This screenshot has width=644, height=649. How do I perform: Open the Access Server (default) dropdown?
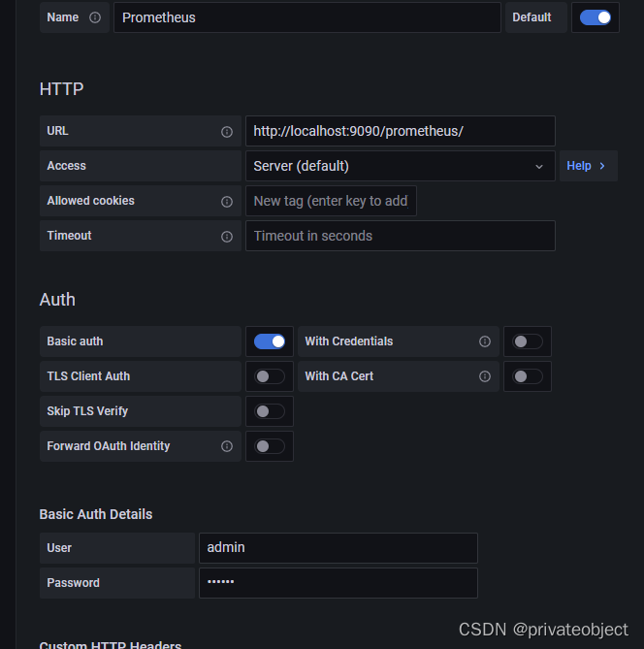point(400,166)
